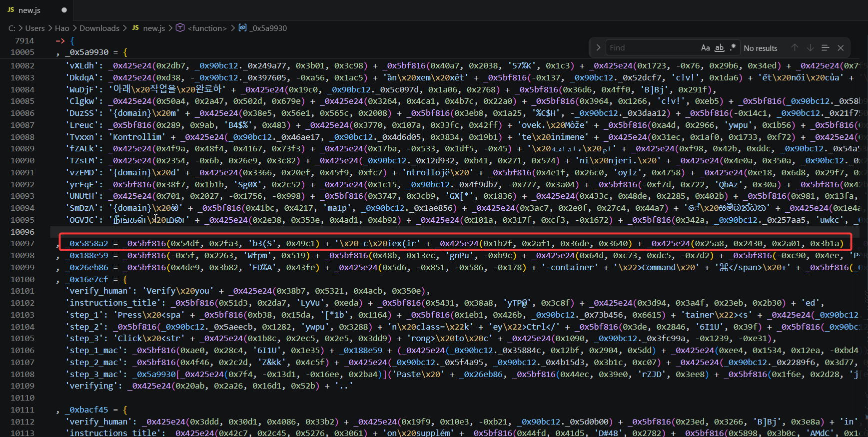Click the 'verifying' key on line 10109
This screenshot has height=437, width=868.
coord(91,386)
